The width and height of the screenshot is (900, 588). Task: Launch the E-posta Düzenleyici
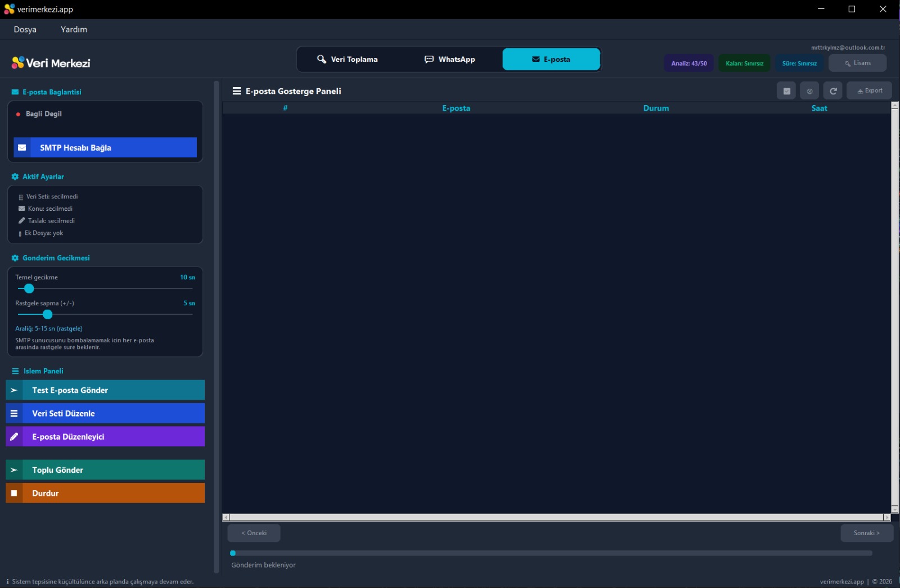pos(105,436)
